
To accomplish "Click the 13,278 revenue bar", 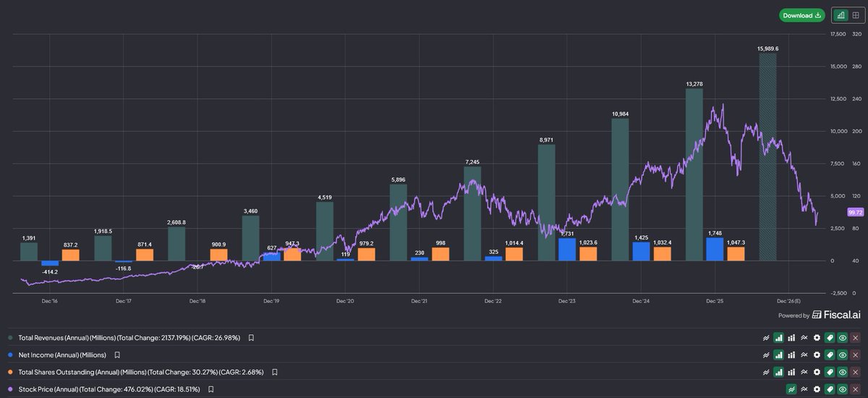I will (x=694, y=174).
